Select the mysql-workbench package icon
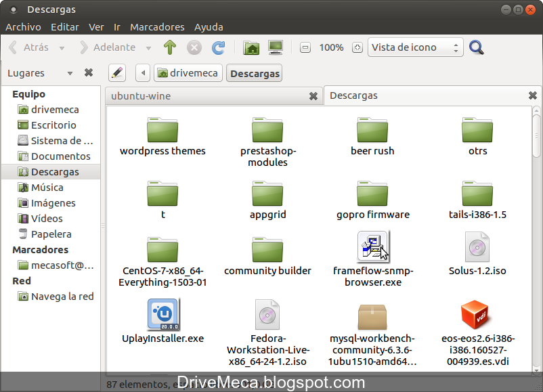 pos(372,315)
